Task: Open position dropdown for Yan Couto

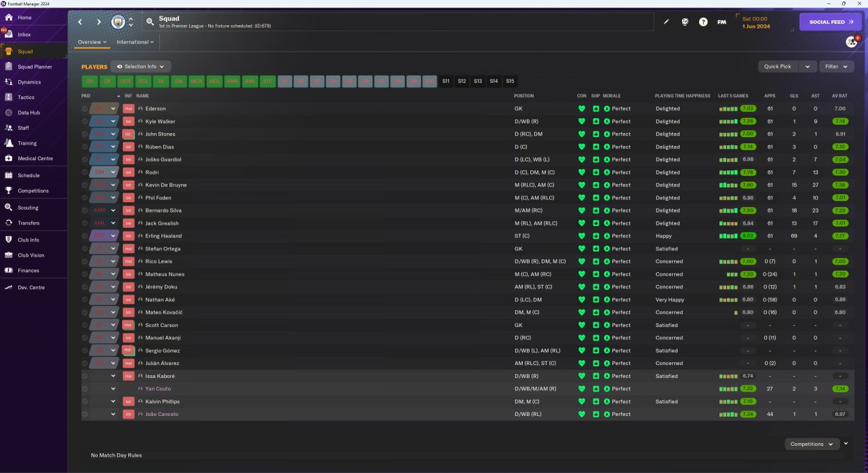Action: (x=113, y=389)
